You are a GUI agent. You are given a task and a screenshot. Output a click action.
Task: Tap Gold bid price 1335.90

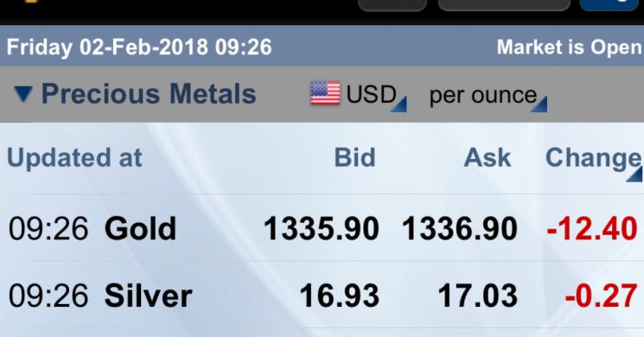[322, 229]
